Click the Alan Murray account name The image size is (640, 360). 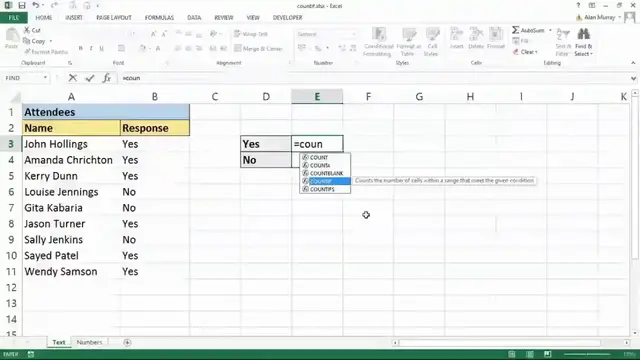(x=599, y=18)
